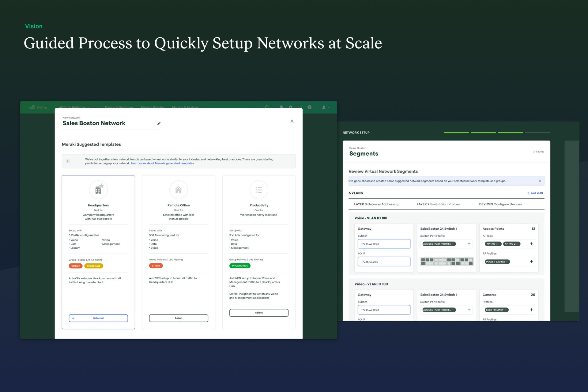Click the info icon in the templates notice
588x392 pixels.
point(68,161)
